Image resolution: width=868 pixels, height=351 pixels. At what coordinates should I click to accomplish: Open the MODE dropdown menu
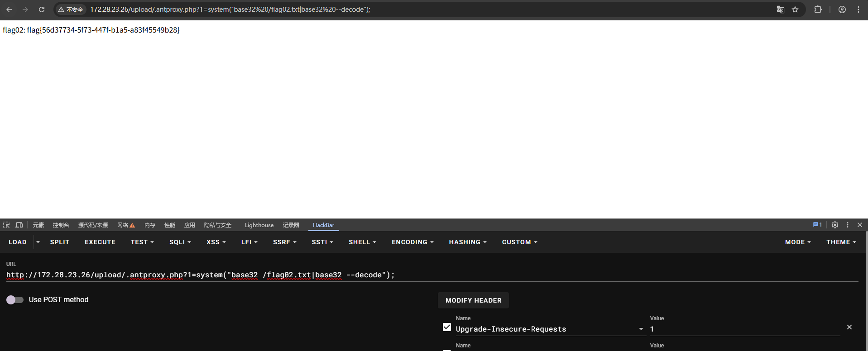click(798, 242)
